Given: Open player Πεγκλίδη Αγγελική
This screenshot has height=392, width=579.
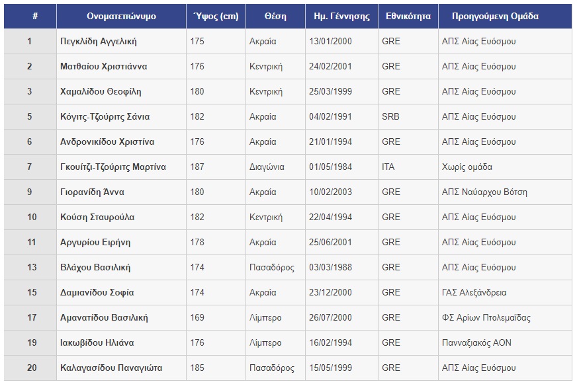Looking at the screenshot, I should tap(98, 42).
